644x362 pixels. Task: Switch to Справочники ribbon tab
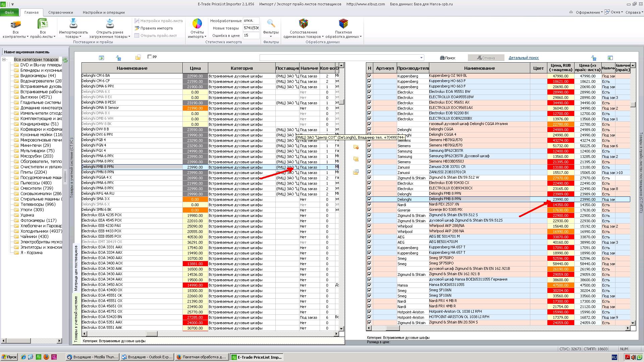pos(61,12)
